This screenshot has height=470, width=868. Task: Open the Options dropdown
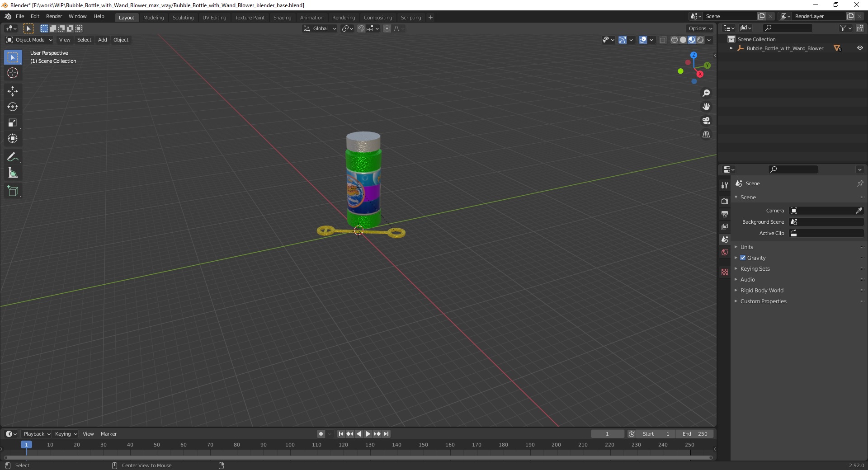(700, 28)
